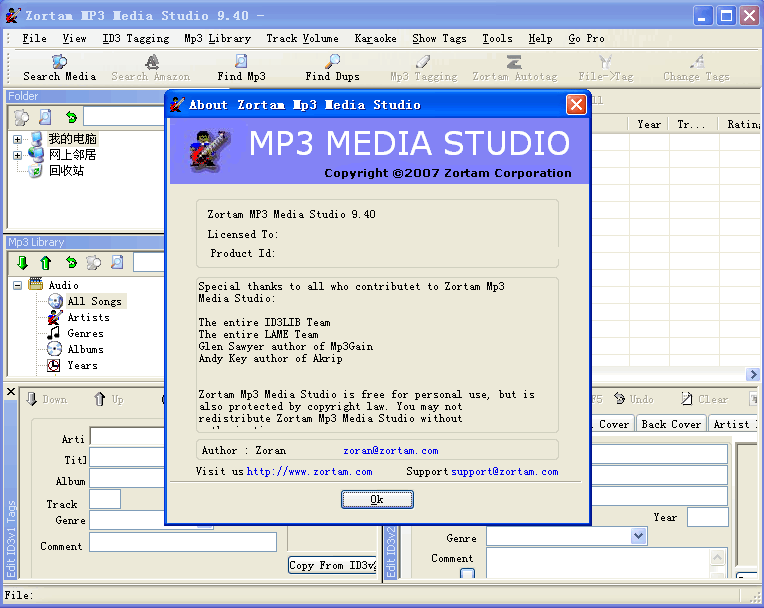This screenshot has width=764, height=608.
Task: Click the green up arrow in Mp3 Library
Action: click(45, 263)
